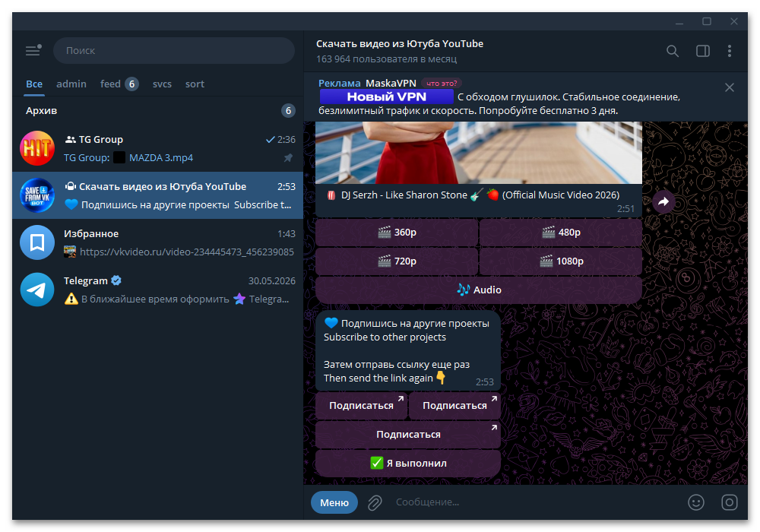Open the three-dot chat options menu
This screenshot has width=760, height=532.
click(730, 51)
